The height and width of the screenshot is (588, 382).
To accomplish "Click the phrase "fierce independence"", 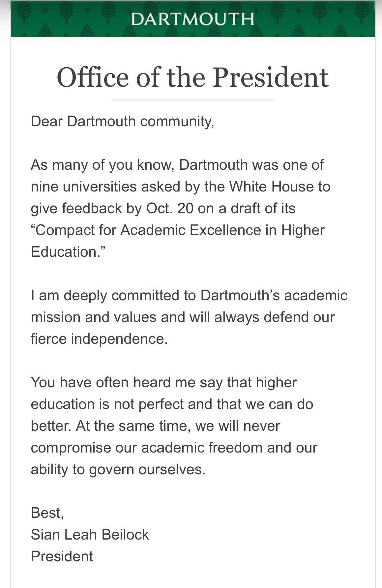I will (99, 339).
